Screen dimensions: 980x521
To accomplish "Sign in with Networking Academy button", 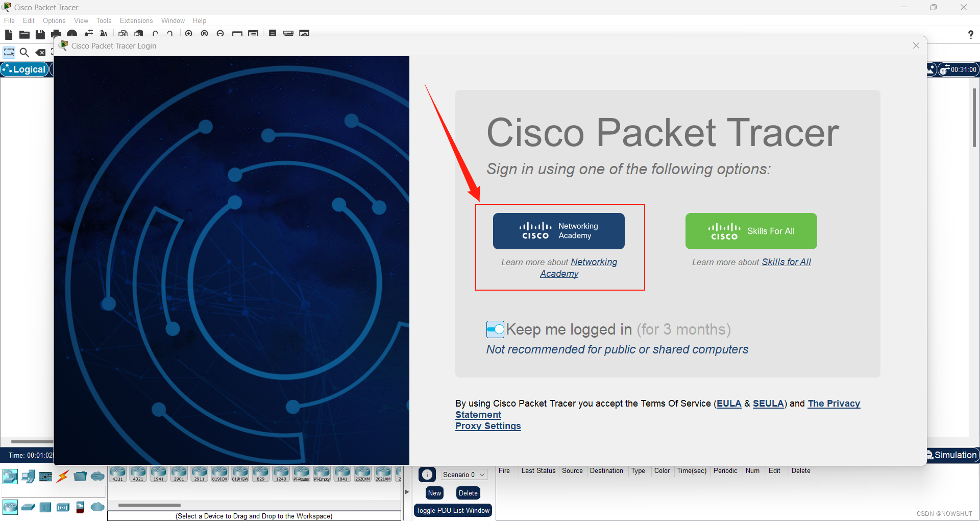I will click(x=558, y=231).
